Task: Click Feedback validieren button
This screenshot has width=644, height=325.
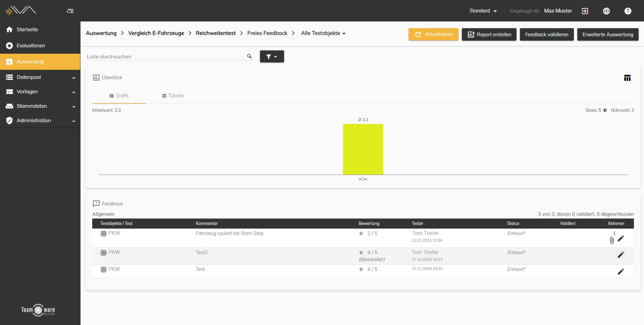Action: (547, 35)
